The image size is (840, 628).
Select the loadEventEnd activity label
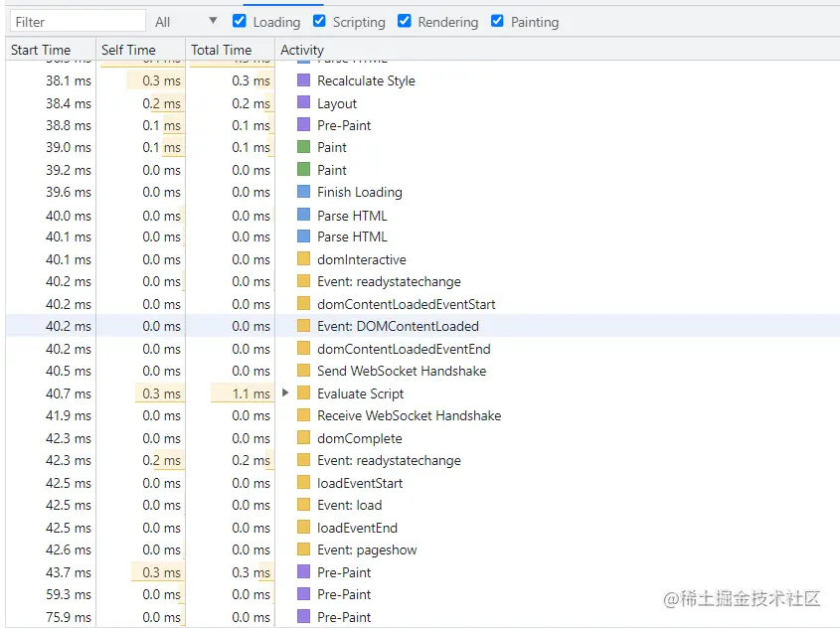pos(357,528)
